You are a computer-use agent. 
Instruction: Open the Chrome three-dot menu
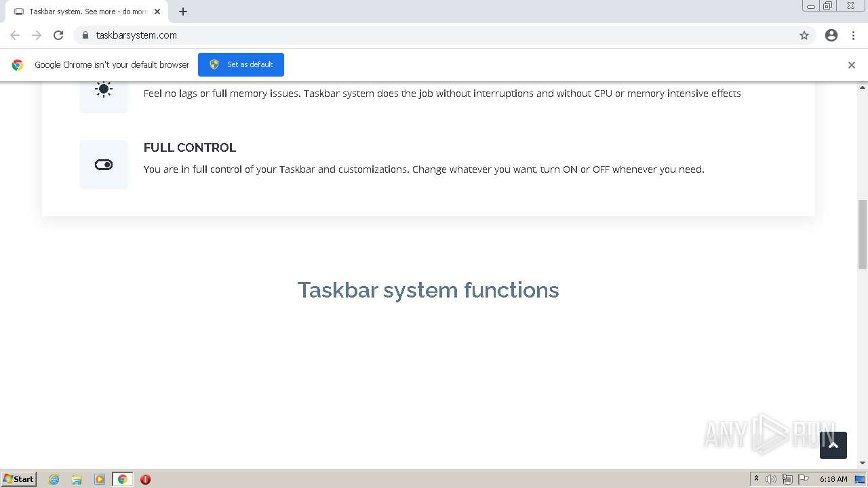[x=854, y=35]
